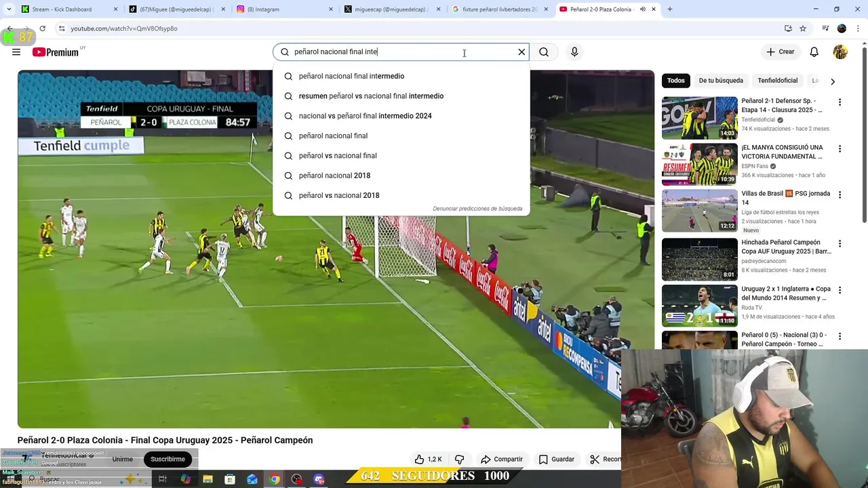Image resolution: width=868 pixels, height=488 pixels.
Task: Open Chrome media control icon
Action: [825, 28]
